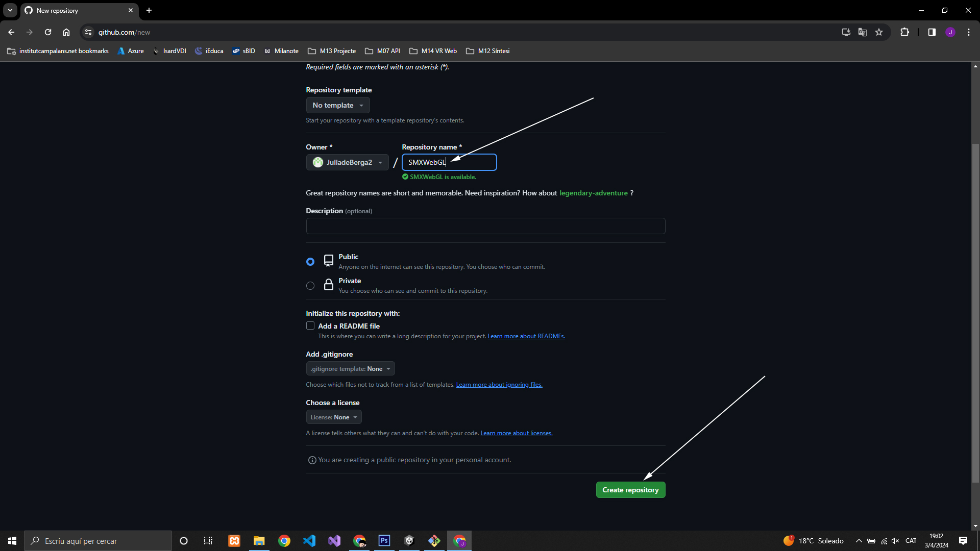Expand the License: None dropdown
The height and width of the screenshot is (551, 980).
(334, 417)
